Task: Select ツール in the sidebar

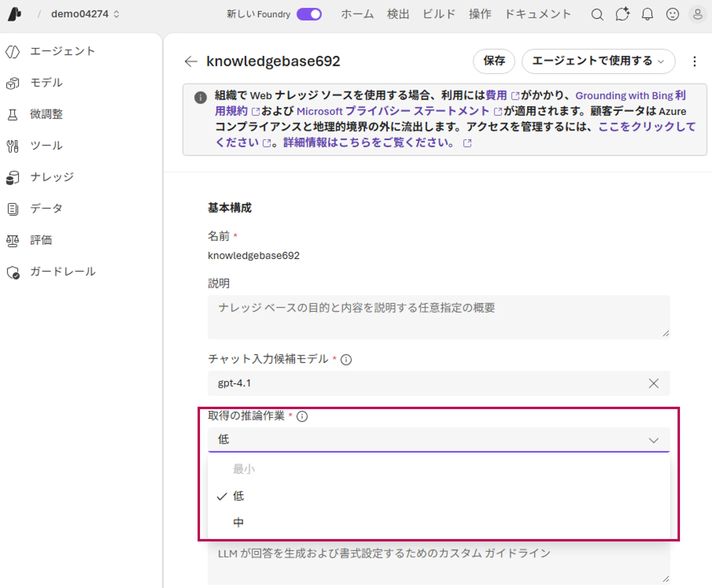Action: tap(46, 146)
